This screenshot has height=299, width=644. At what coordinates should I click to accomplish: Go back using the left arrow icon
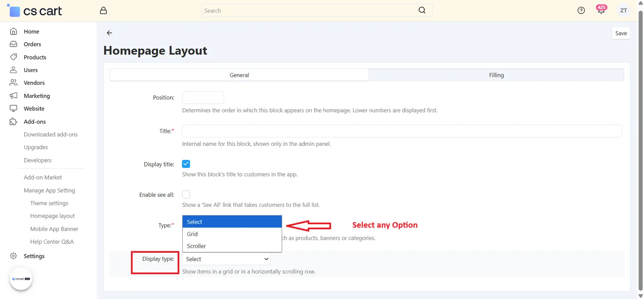click(x=109, y=33)
